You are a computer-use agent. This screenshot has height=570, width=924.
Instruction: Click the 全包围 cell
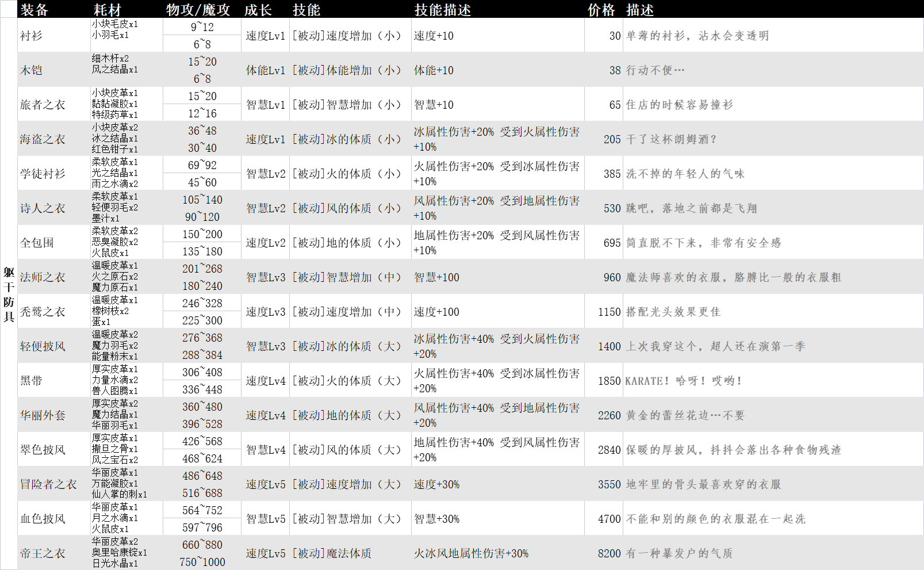(x=54, y=242)
